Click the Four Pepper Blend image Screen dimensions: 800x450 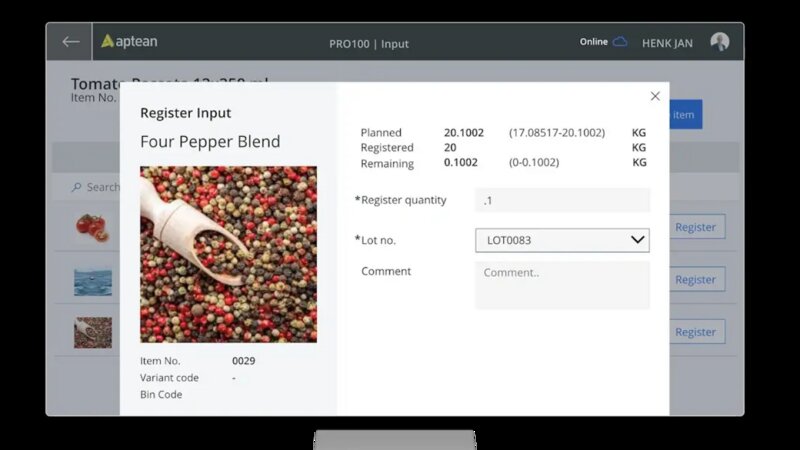click(x=229, y=254)
